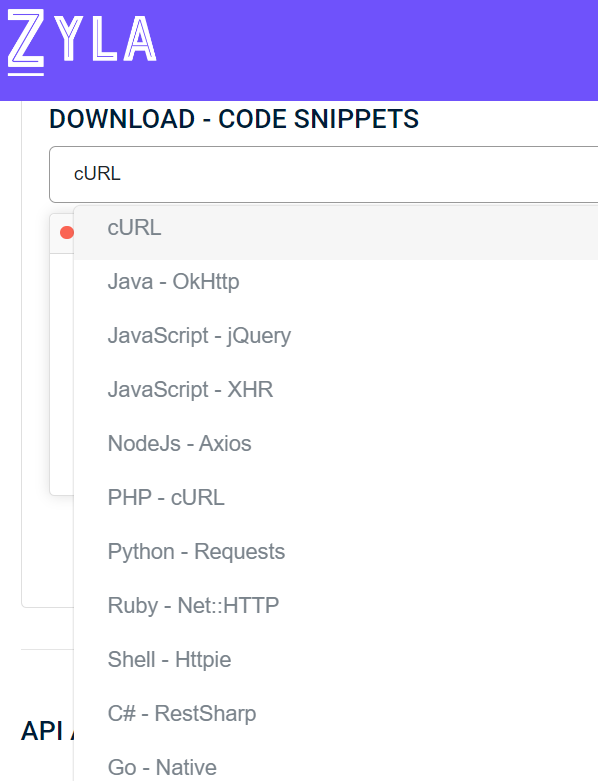The height and width of the screenshot is (781, 598).
Task: Select Shell - Httpie option
Action: coord(336,660)
